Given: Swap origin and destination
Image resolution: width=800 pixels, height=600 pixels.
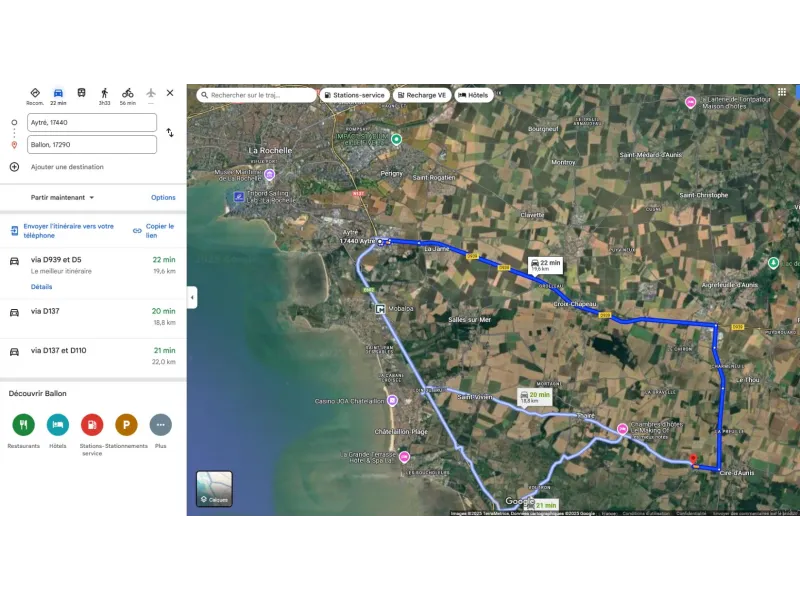Looking at the screenshot, I should point(170,133).
